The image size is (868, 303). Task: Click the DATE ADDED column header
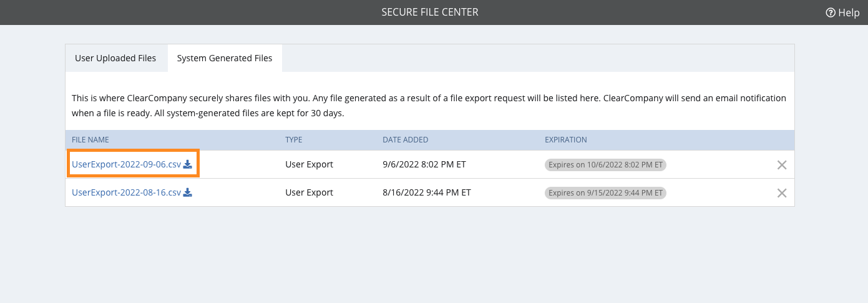click(x=406, y=140)
